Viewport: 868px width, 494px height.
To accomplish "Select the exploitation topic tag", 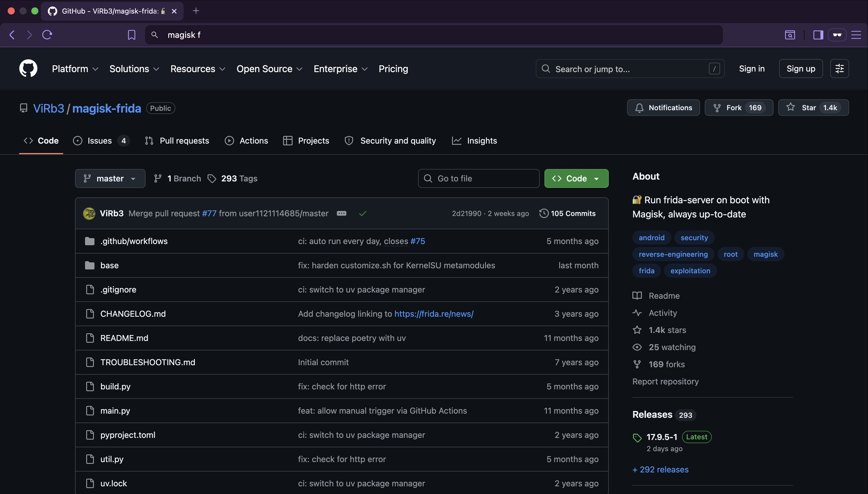I will click(x=690, y=271).
